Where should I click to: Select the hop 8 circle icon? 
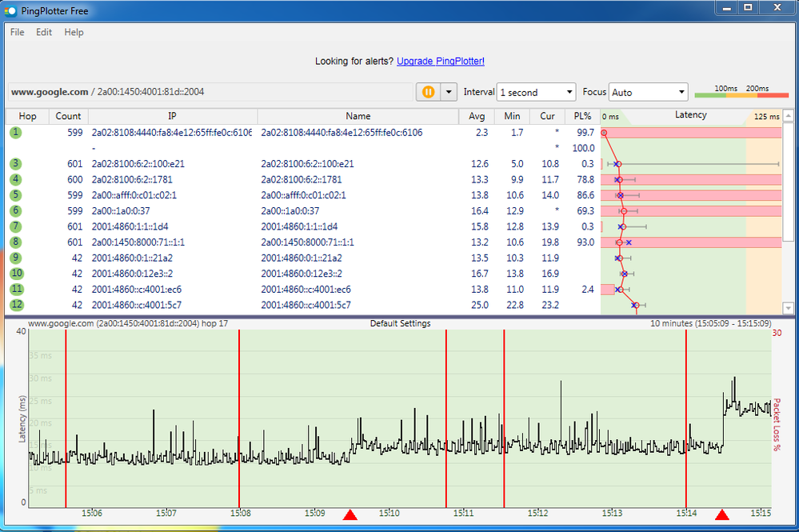(x=15, y=242)
